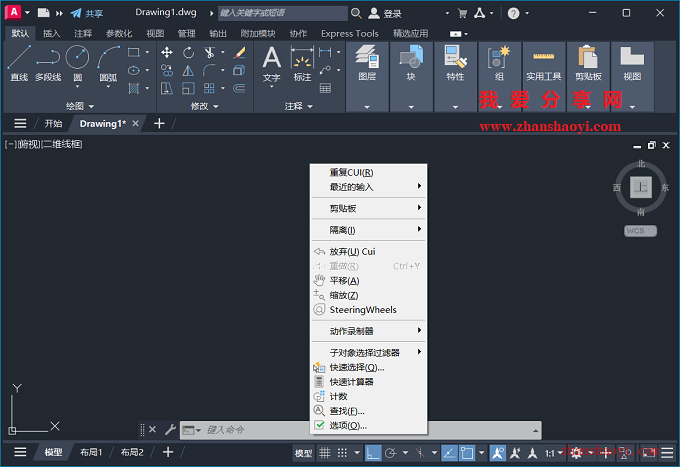Switch to layout tab 布局1
The height and width of the screenshot is (467, 680).
(91, 452)
